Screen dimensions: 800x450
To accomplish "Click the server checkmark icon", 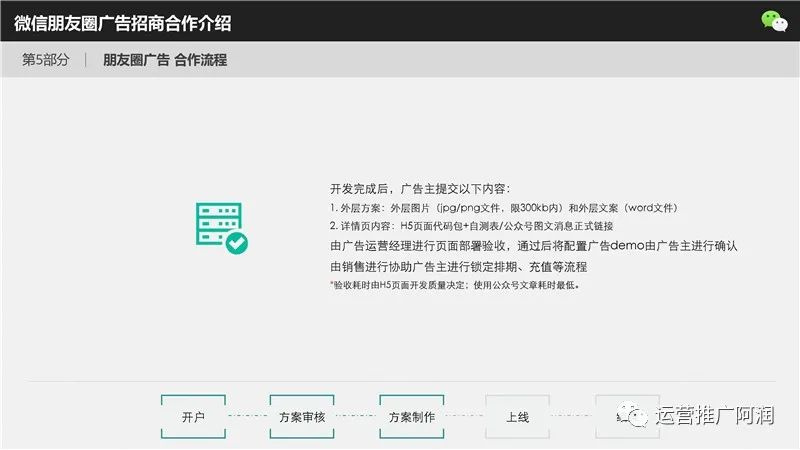I will coord(222,228).
